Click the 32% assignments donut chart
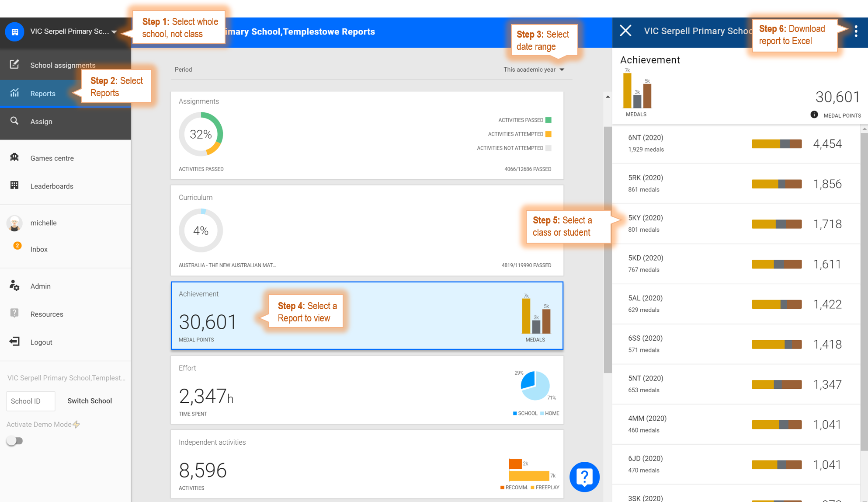Viewport: 868px width, 502px height. tap(201, 134)
